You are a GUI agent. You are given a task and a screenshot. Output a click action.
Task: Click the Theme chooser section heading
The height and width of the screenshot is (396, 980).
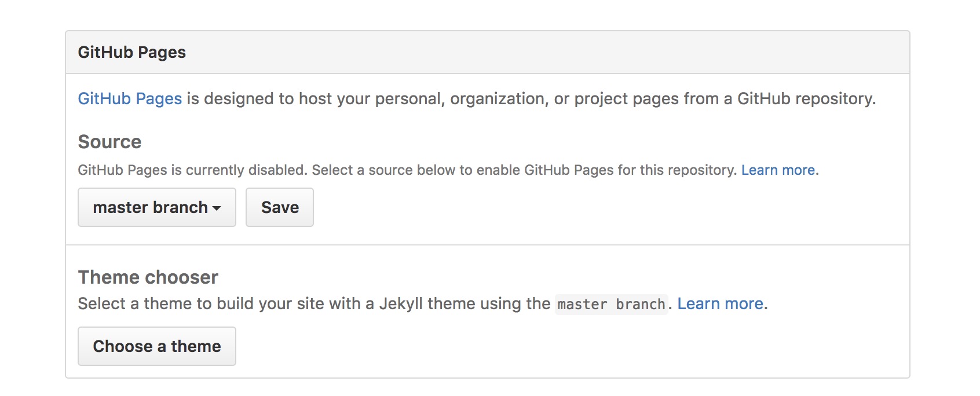[x=148, y=277]
